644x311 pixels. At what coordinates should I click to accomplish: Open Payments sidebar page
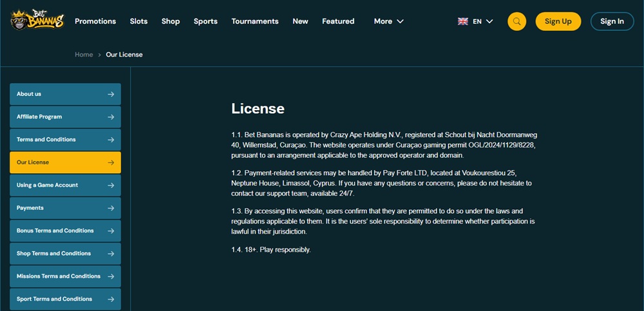pyautogui.click(x=65, y=208)
